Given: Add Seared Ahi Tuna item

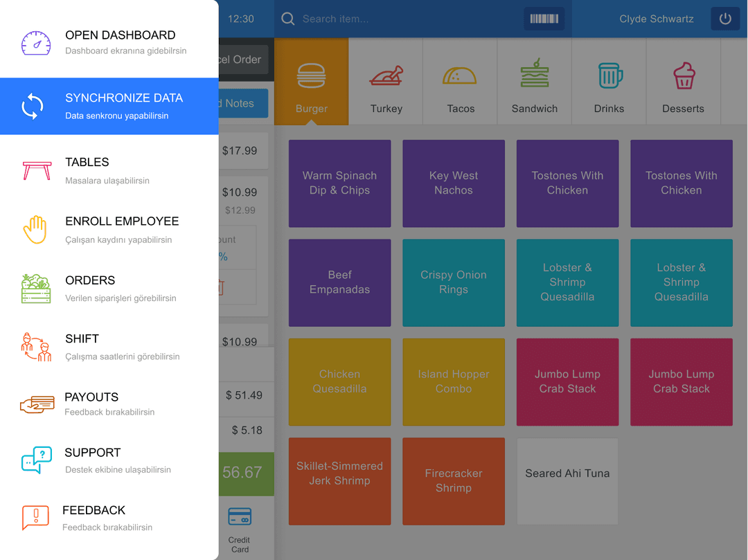Looking at the screenshot, I should [567, 481].
